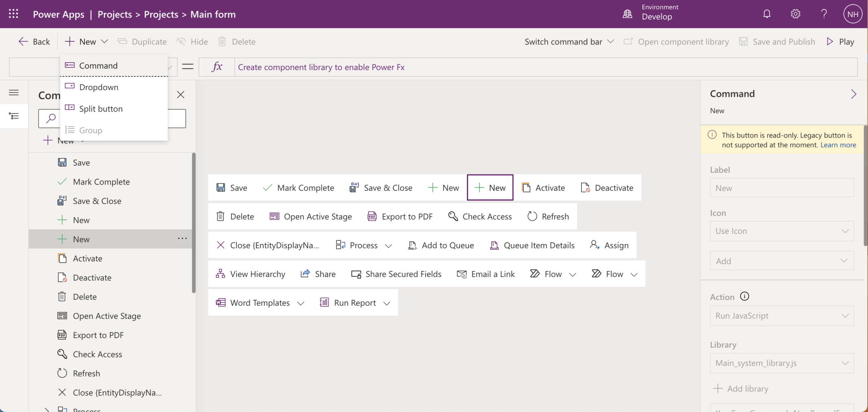The width and height of the screenshot is (868, 412).
Task: Select Dropdown from the New menu
Action: 114,87
